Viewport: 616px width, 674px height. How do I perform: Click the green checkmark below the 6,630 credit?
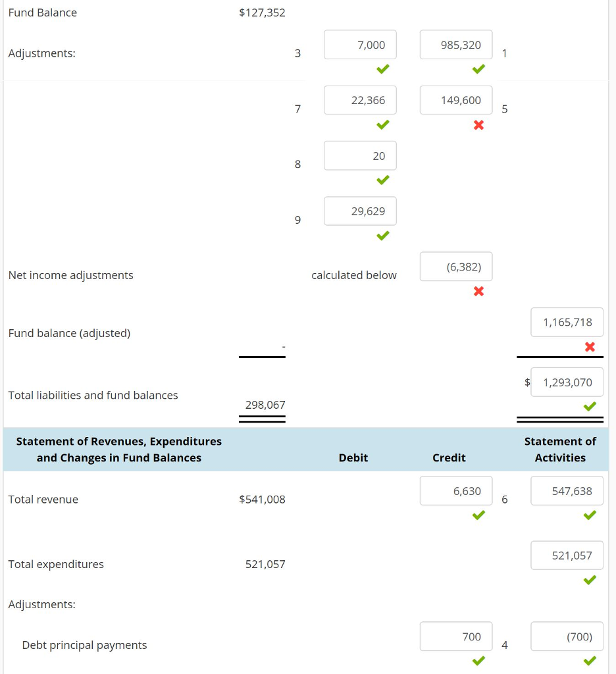(478, 515)
